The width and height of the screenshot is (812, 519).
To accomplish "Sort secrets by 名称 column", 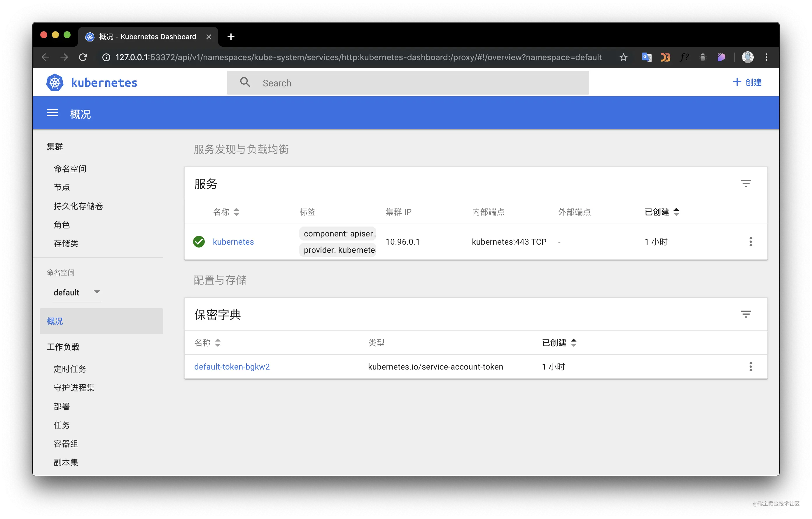I will pos(207,342).
